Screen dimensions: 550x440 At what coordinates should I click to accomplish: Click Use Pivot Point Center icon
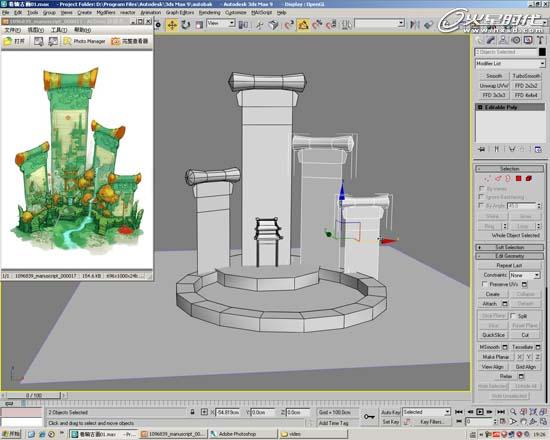243,25
